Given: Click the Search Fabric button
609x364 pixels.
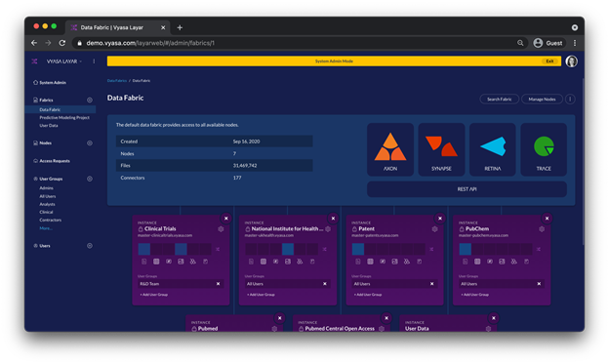Looking at the screenshot, I should click(499, 100).
